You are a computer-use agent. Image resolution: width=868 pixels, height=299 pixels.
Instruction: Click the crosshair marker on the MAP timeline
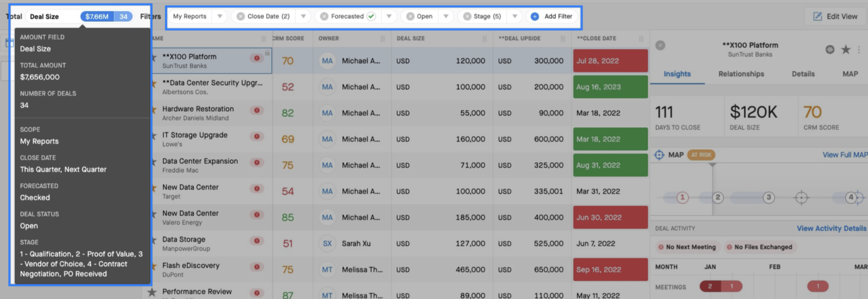801,198
